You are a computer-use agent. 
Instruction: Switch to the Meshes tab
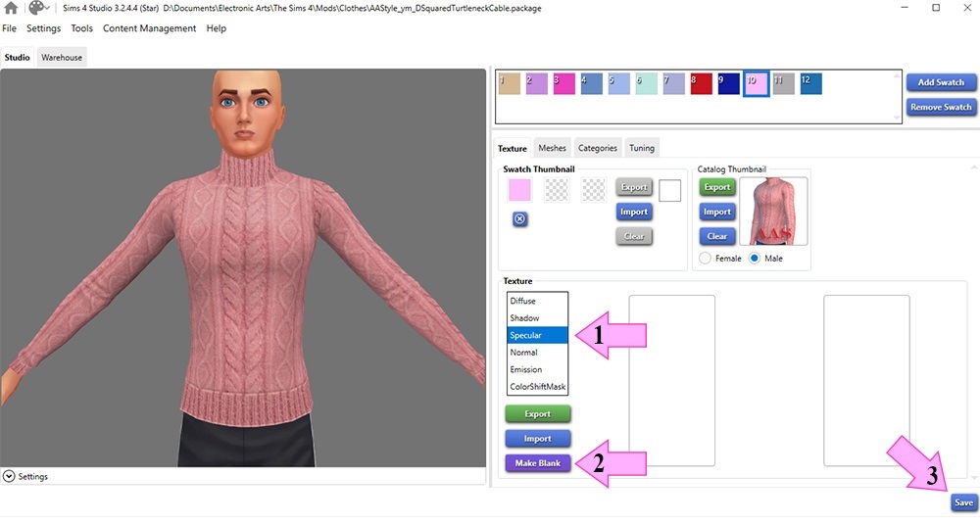pos(552,148)
